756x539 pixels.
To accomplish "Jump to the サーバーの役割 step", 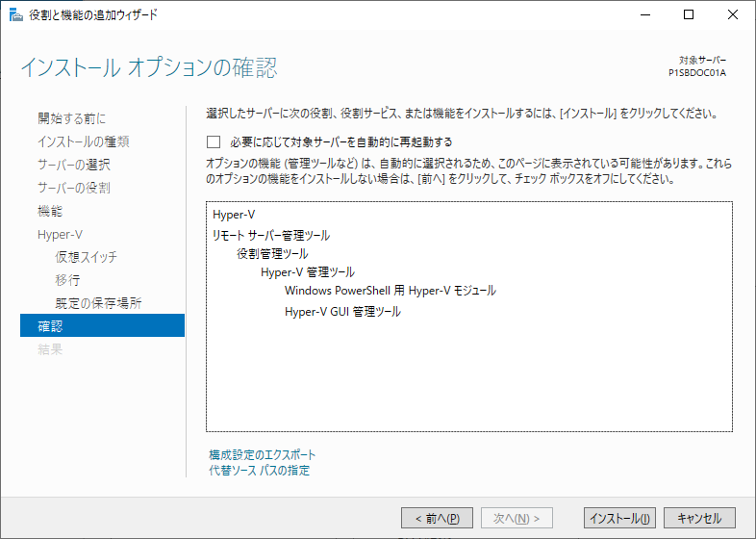I will [x=74, y=188].
